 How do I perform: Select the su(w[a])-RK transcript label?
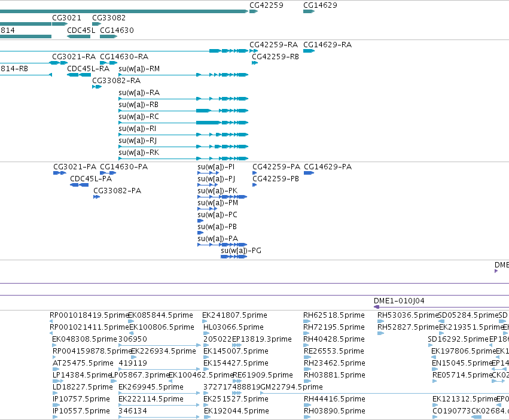[139, 153]
